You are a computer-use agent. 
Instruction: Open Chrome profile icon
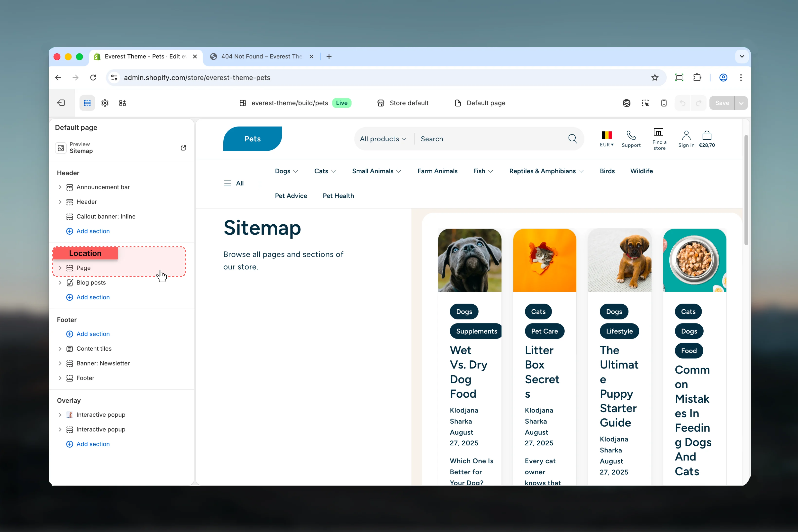click(x=723, y=77)
